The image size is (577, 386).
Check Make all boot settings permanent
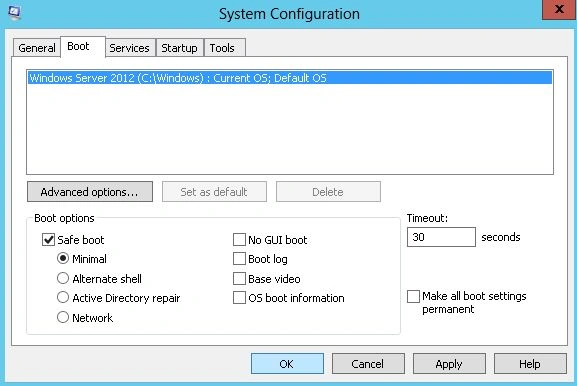413,296
